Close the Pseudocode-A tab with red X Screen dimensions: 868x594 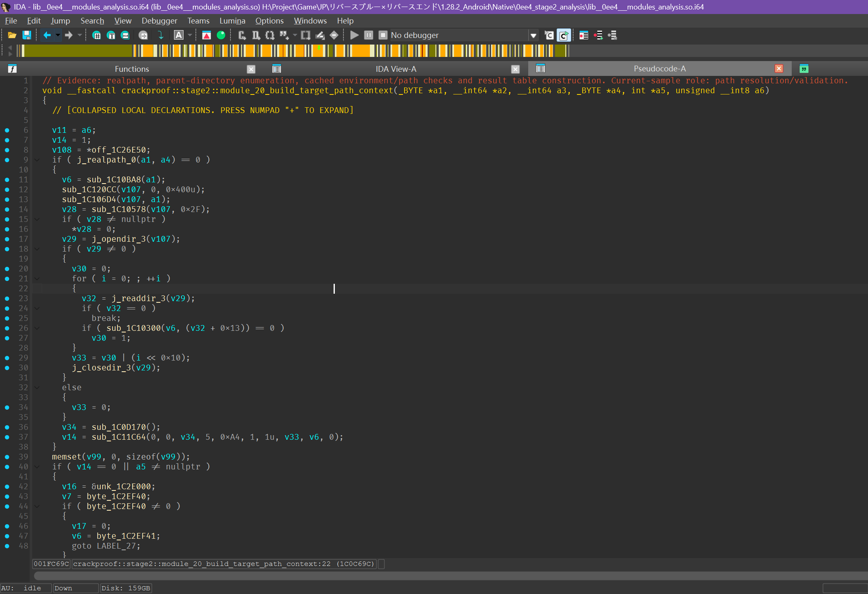coord(779,69)
